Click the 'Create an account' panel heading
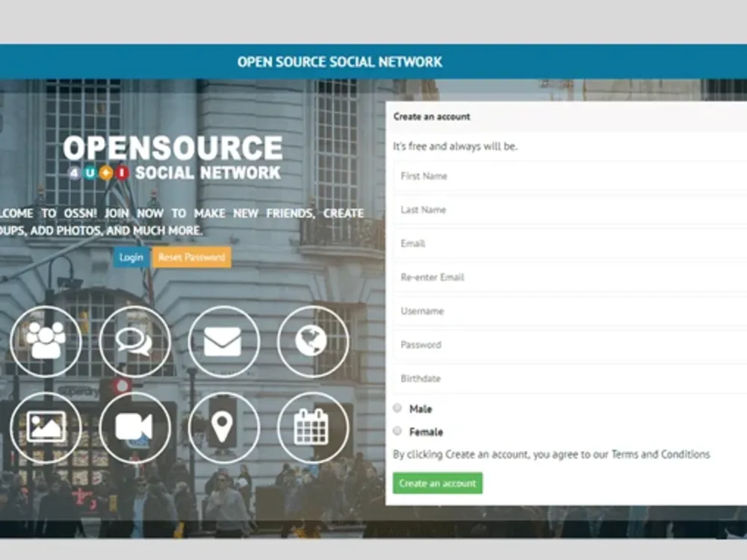This screenshot has height=560, width=747. (432, 116)
